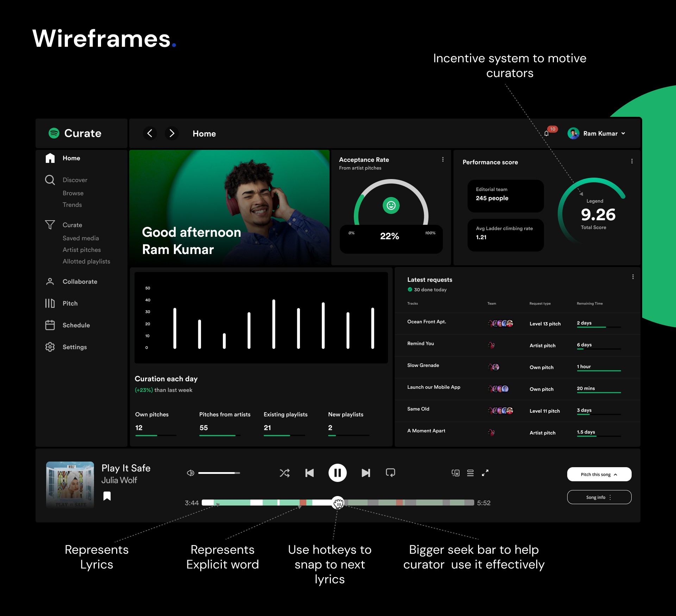Image resolution: width=676 pixels, height=616 pixels.
Task: Click the notification bell icon
Action: pos(546,133)
